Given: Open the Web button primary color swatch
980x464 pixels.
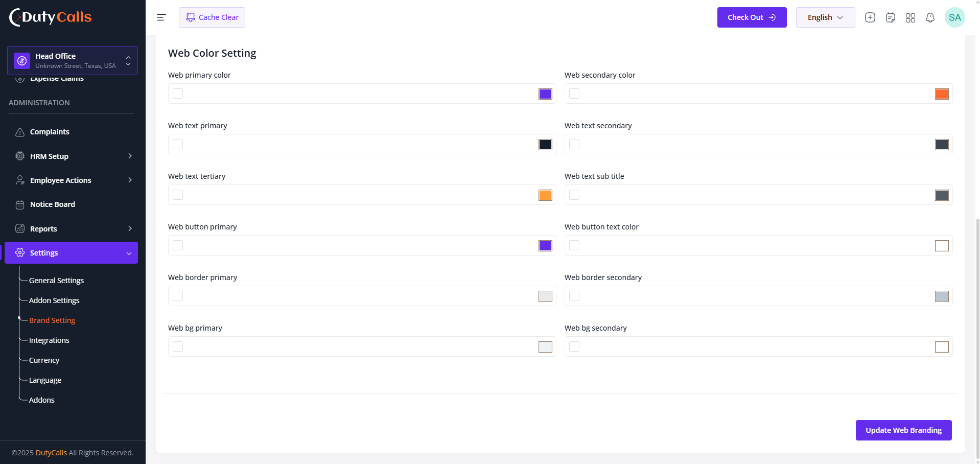Looking at the screenshot, I should point(545,246).
